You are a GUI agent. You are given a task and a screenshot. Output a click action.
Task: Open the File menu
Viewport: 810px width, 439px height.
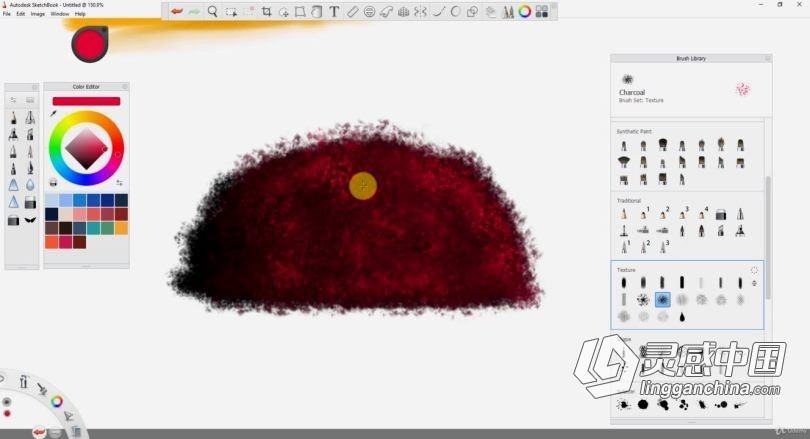7,14
